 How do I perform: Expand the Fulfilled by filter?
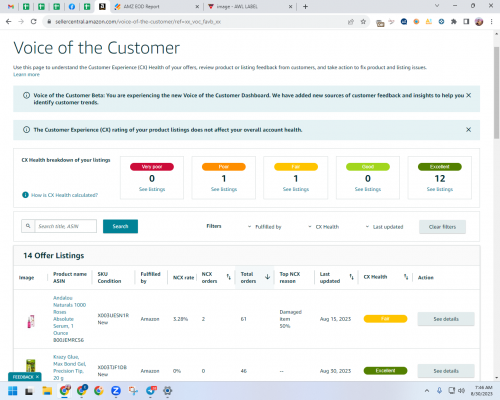265,227
